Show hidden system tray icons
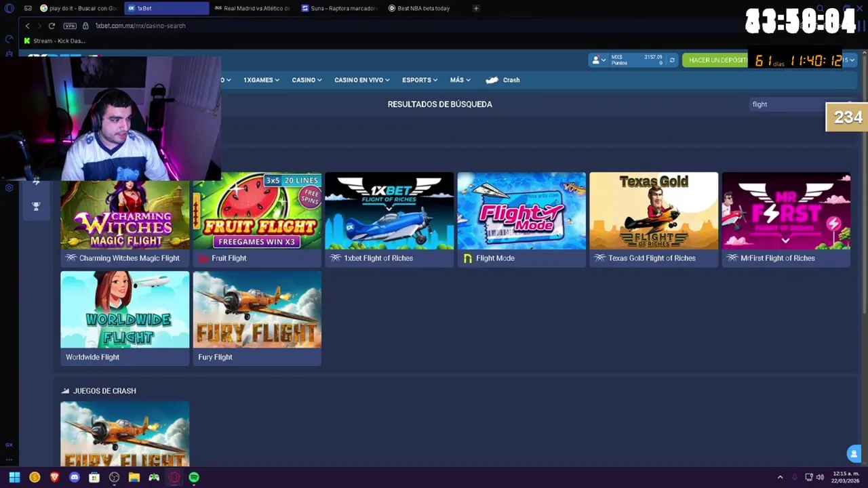This screenshot has width=868, height=488. [780, 477]
